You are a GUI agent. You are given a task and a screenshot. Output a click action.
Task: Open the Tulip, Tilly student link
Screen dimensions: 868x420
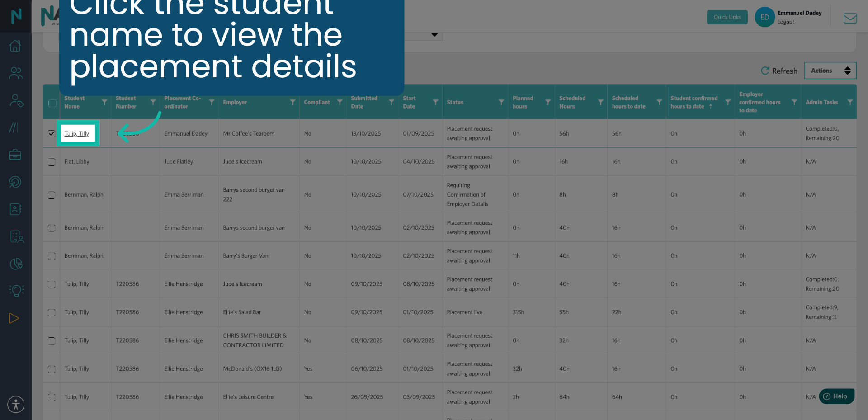point(76,133)
